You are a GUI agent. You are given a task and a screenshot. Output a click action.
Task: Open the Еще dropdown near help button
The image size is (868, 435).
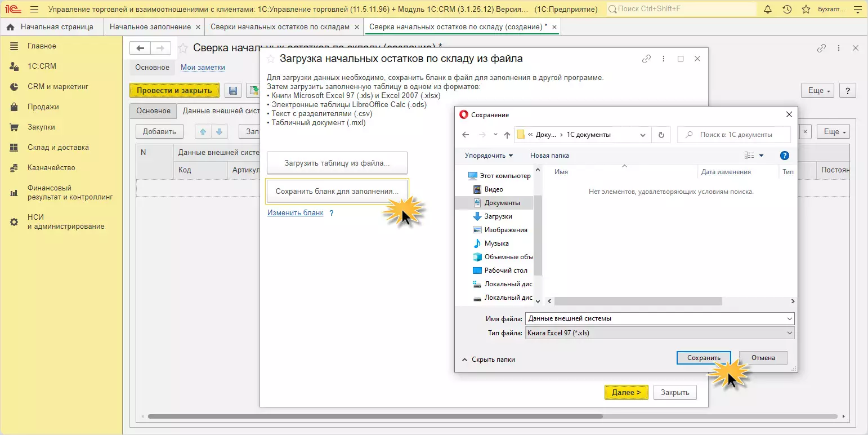[816, 91]
